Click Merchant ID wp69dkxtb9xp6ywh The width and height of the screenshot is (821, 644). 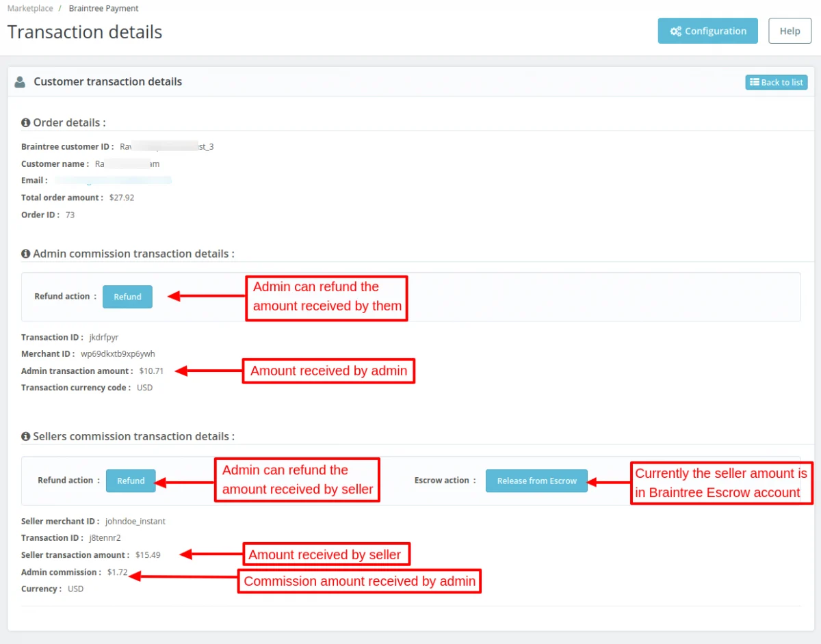coord(118,354)
